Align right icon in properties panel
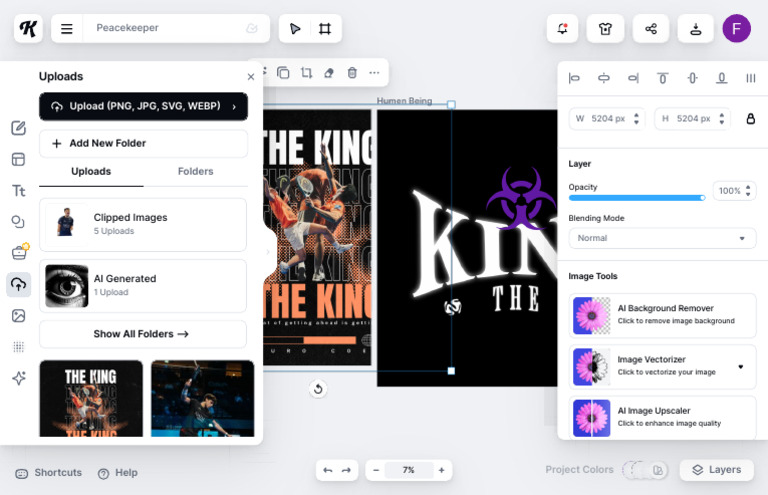 pos(633,78)
